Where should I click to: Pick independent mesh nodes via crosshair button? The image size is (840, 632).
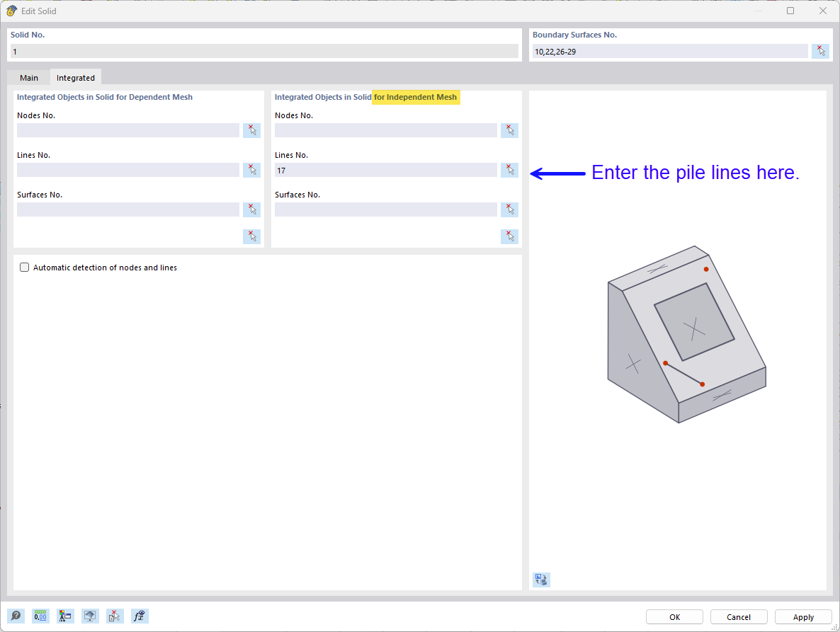point(509,130)
